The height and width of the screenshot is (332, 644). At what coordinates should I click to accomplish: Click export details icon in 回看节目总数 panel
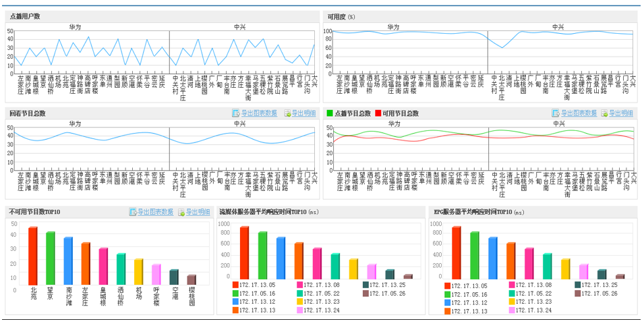pyautogui.click(x=287, y=113)
